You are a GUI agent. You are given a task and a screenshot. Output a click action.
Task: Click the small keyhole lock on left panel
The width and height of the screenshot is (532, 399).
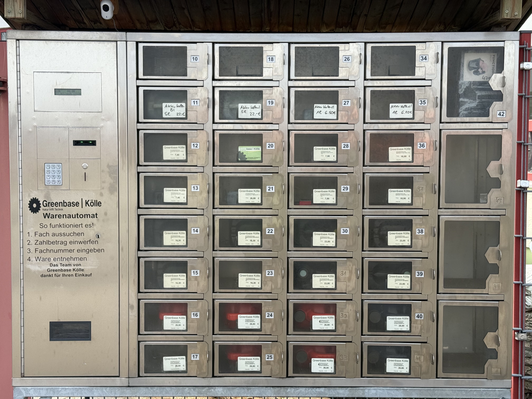(x=98, y=236)
